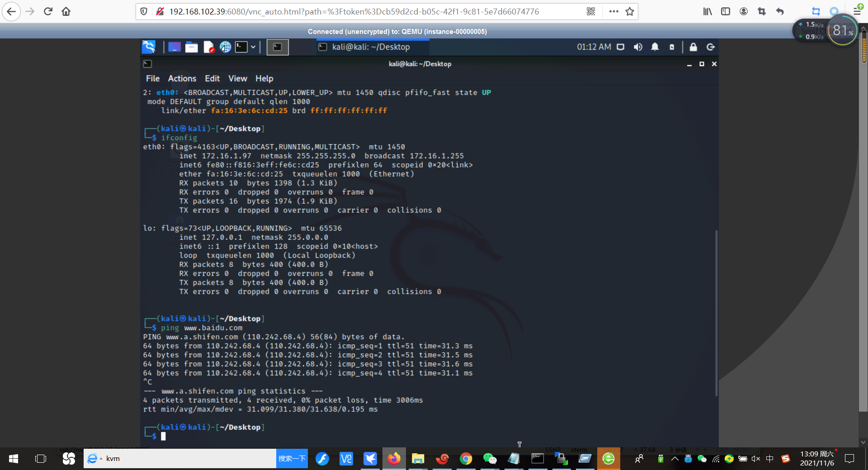The height and width of the screenshot is (470, 868).
Task: Open page actions three-dot menu
Action: tap(613, 11)
